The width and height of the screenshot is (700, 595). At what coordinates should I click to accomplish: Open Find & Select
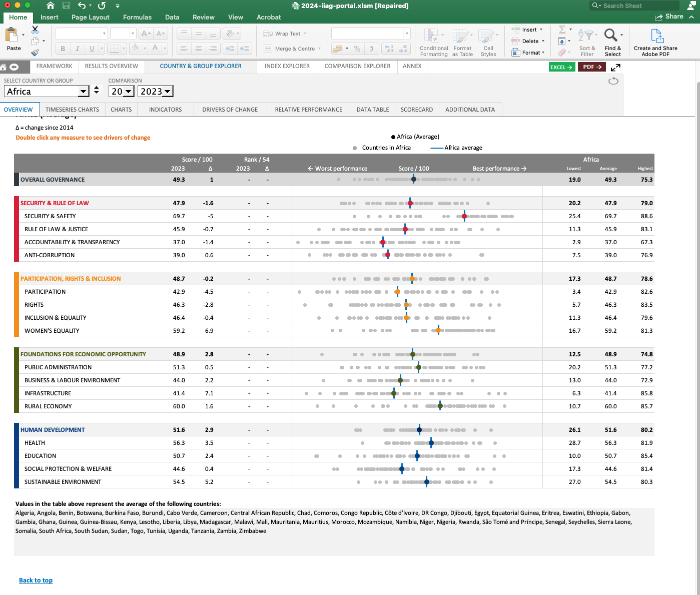point(613,43)
